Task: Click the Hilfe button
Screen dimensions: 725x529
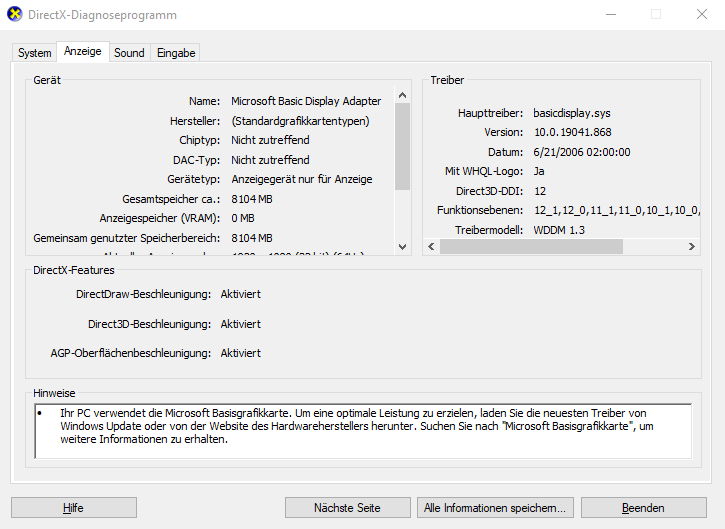Action: click(74, 508)
